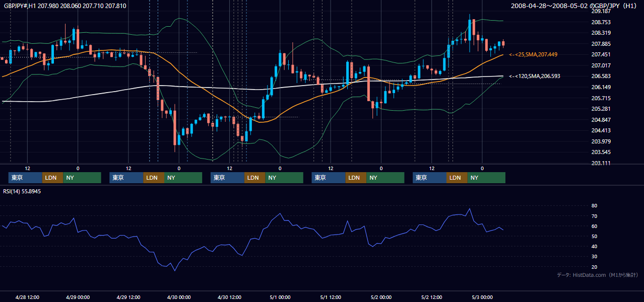Click the 209.187 price axis label
Viewport: 644px width, 302px height.
click(601, 11)
